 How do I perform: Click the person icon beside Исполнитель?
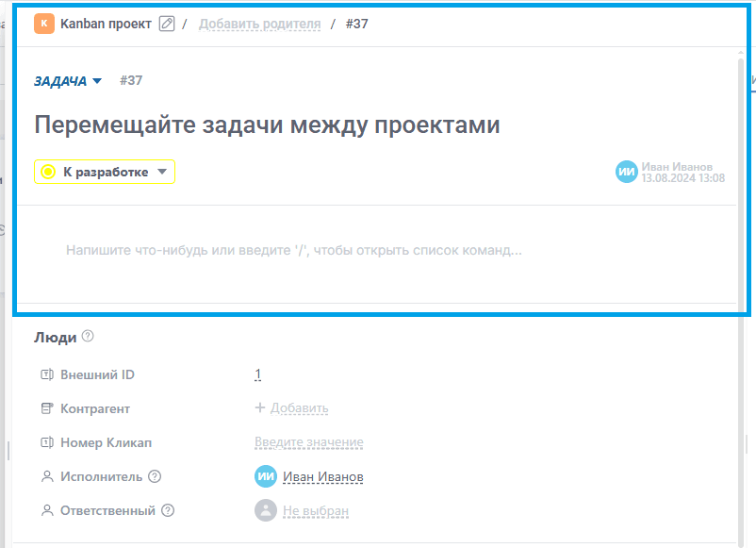click(47, 476)
